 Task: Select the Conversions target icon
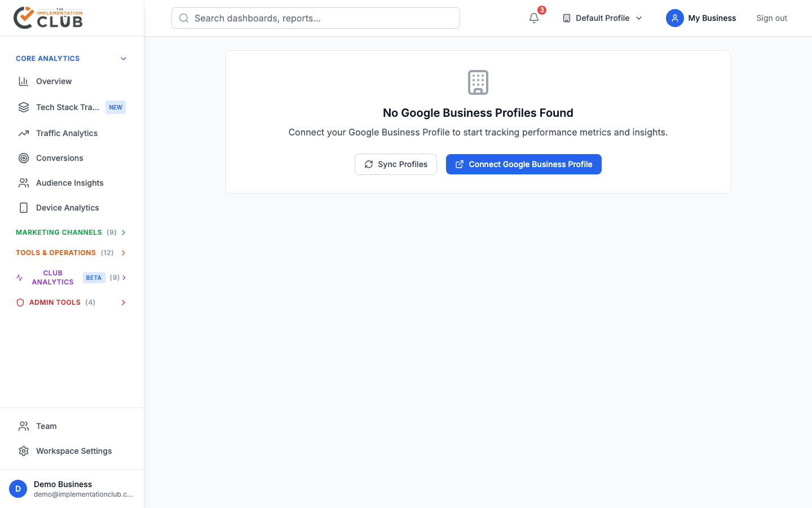(x=23, y=157)
